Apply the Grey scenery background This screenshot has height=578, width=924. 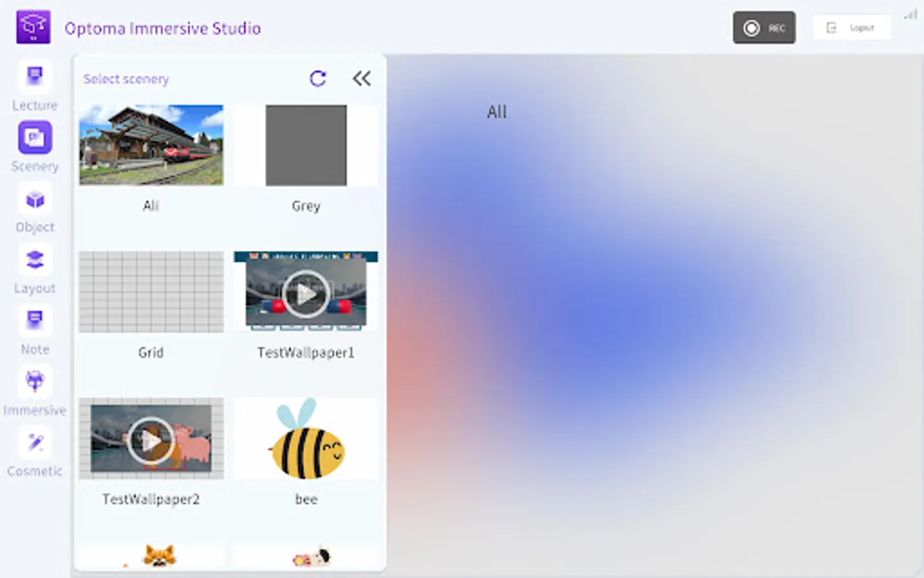point(305,145)
